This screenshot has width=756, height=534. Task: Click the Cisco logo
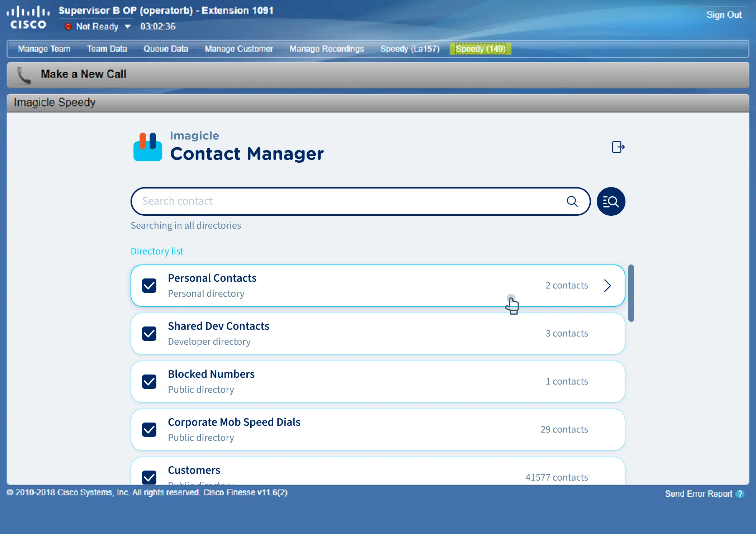[x=28, y=17]
